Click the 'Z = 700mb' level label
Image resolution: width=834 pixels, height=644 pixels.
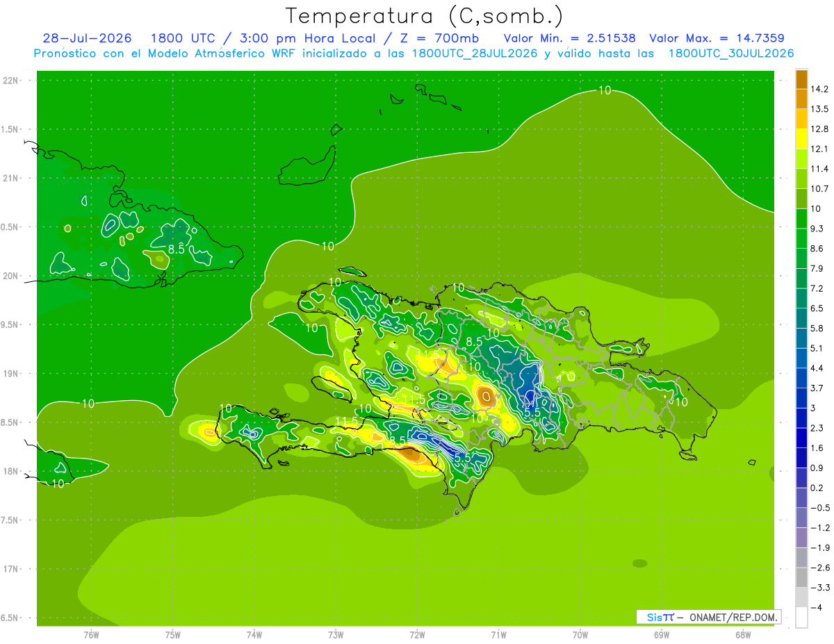[439, 38]
